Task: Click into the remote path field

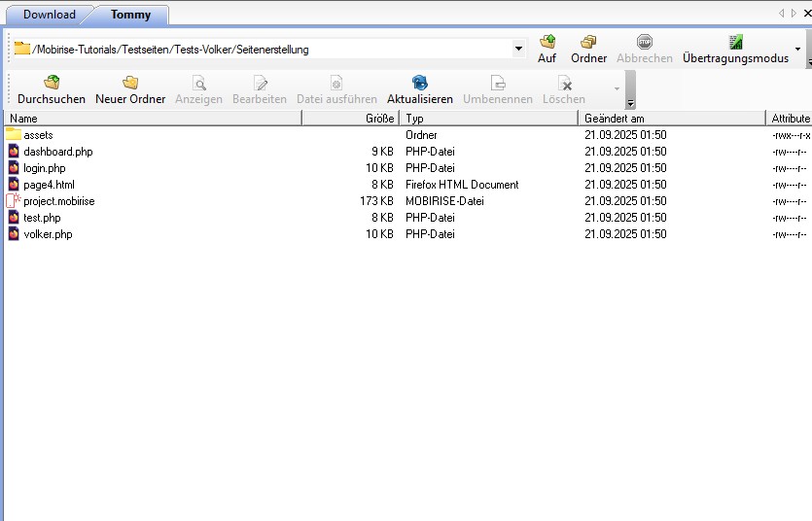Action: click(272, 49)
